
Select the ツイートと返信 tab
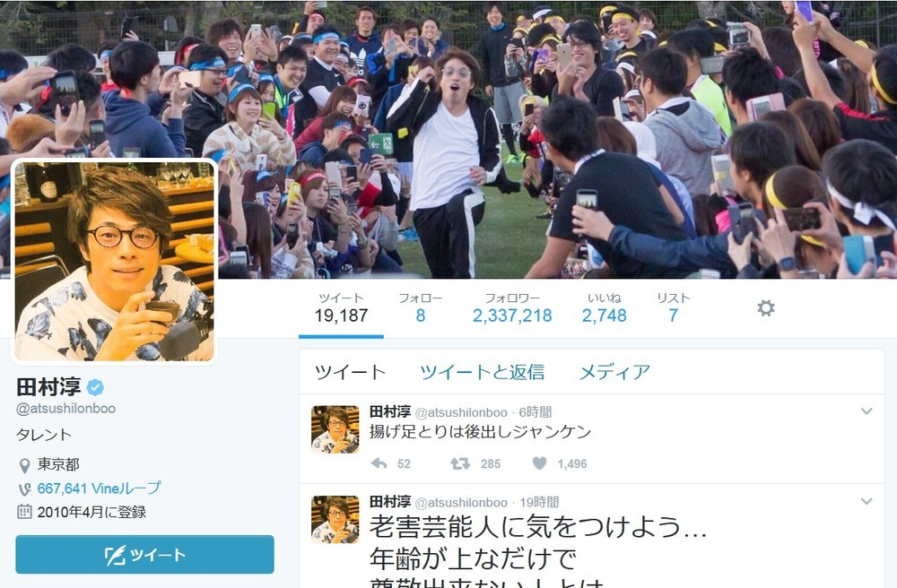[483, 372]
